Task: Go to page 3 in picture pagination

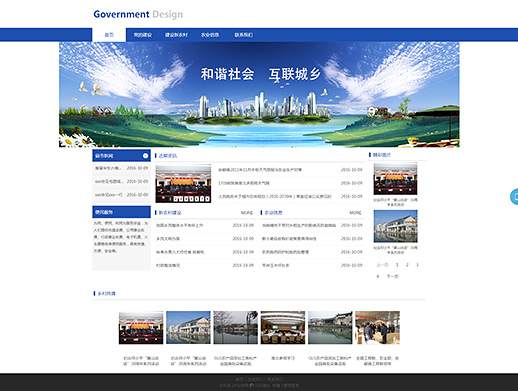Action: click(417, 265)
